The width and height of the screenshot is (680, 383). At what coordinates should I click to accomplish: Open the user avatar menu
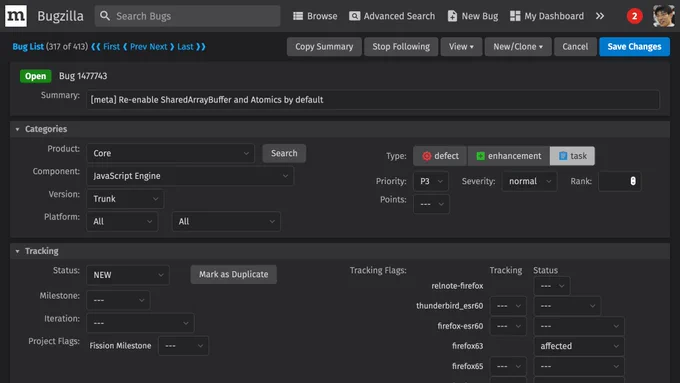click(x=664, y=16)
